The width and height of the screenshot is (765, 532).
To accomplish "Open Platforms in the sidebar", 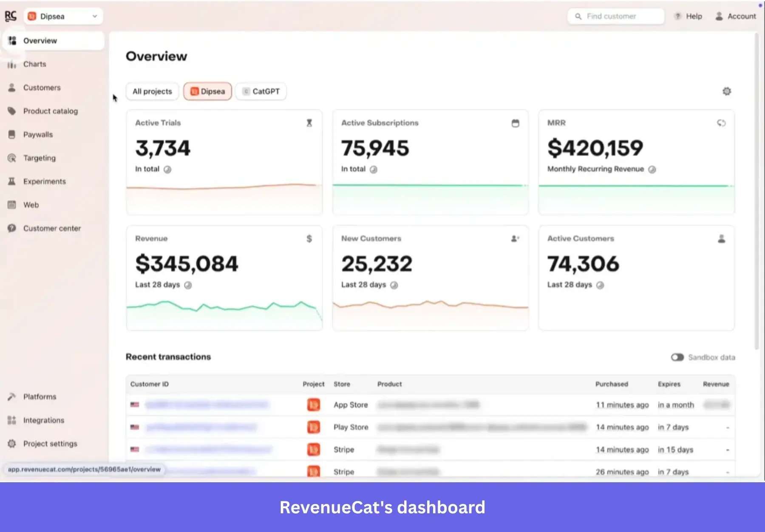I will click(53, 396).
